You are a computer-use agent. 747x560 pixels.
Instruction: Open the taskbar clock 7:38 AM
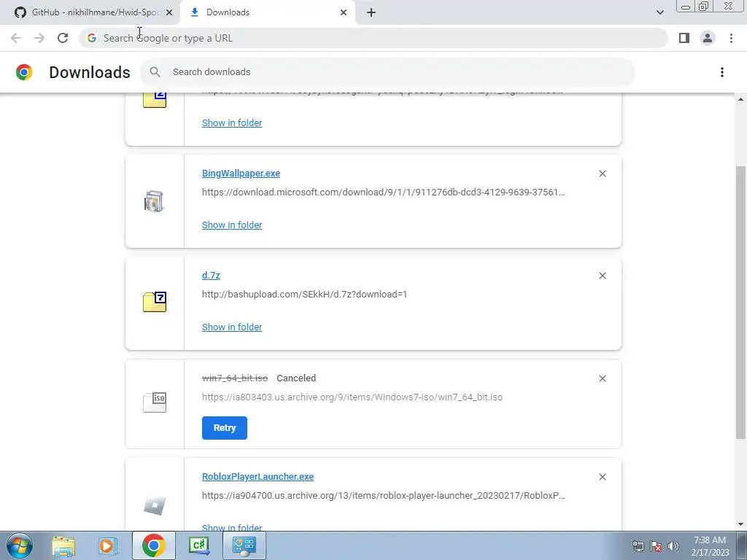point(710,546)
